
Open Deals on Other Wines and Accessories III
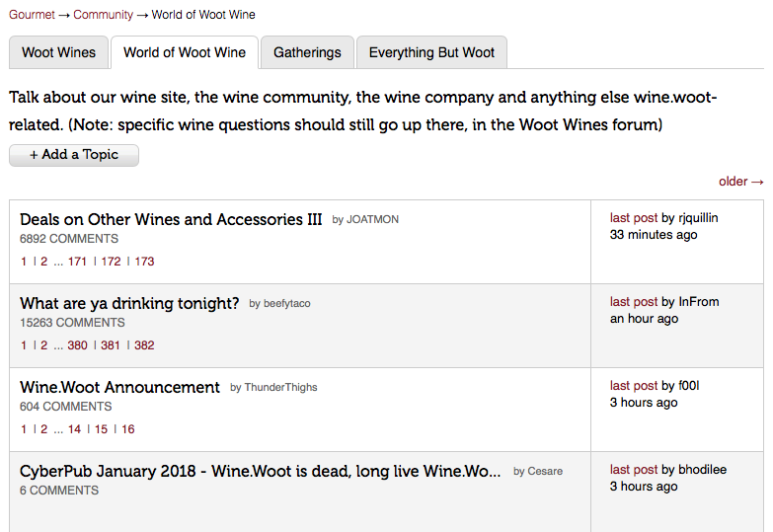tap(171, 219)
